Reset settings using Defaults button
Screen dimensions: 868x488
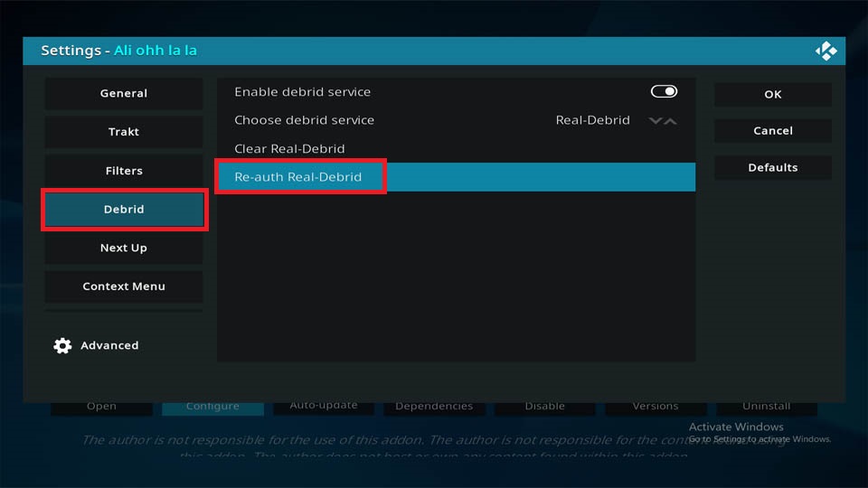point(773,167)
